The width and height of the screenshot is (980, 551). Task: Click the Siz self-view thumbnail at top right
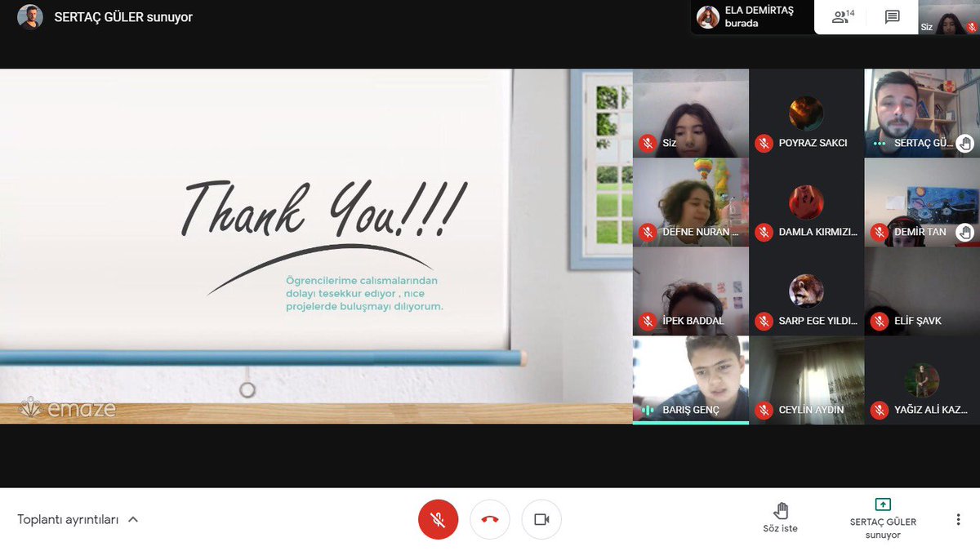pos(949,17)
